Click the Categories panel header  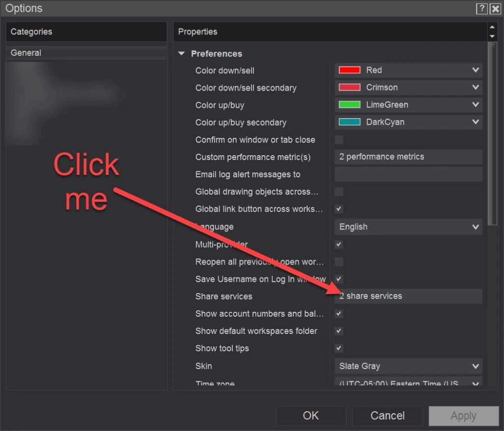[87, 32]
